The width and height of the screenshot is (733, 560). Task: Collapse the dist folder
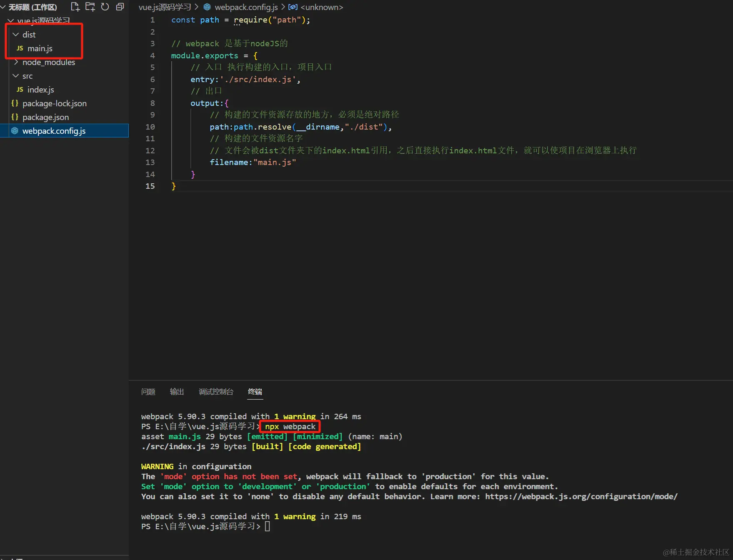[x=16, y=35]
